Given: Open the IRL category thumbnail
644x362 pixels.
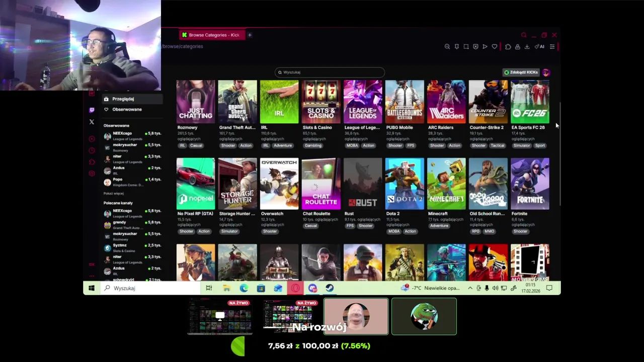Looking at the screenshot, I should [279, 102].
